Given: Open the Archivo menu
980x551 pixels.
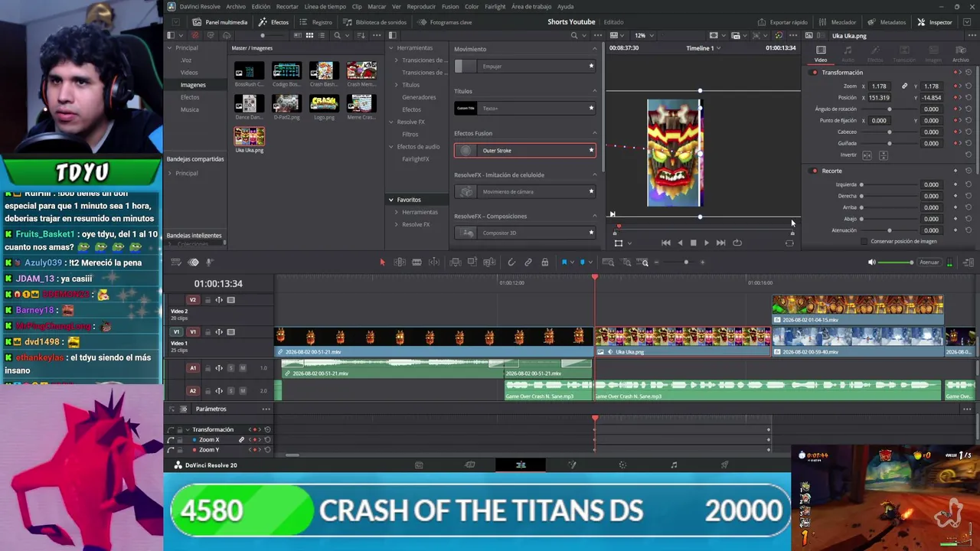Looking at the screenshot, I should pos(236,7).
